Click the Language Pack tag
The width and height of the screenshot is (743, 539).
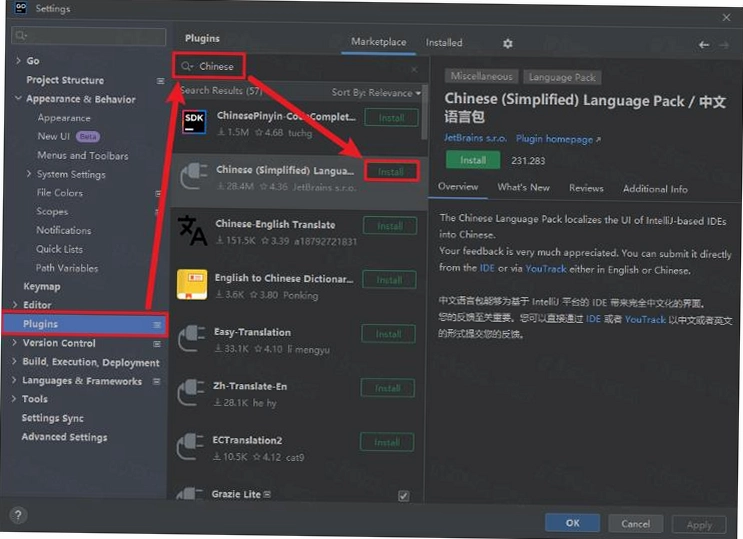click(562, 77)
